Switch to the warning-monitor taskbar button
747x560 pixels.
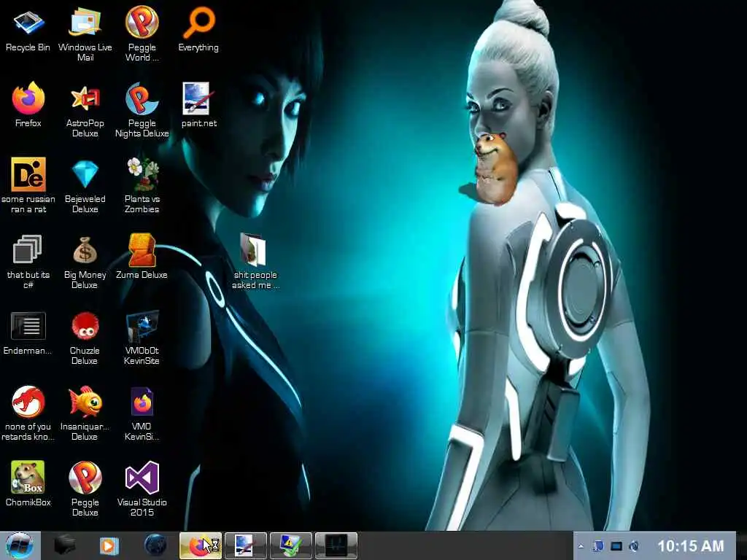[290, 545]
